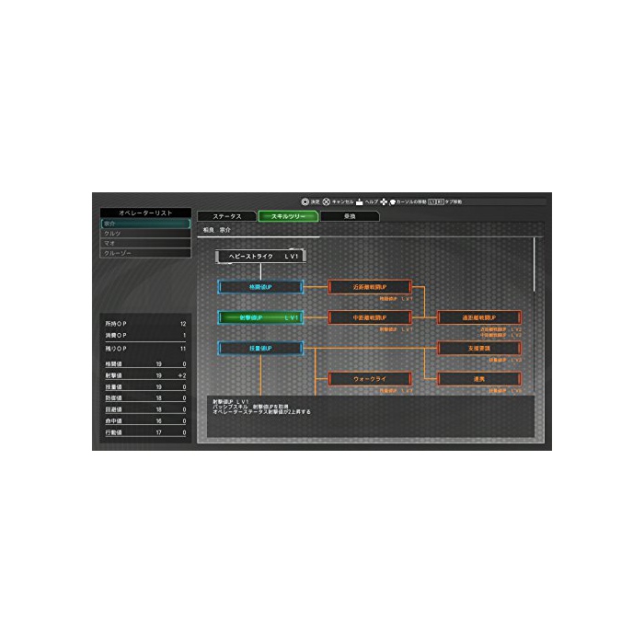
Task: Select the 乗換 tab
Action: click(x=349, y=216)
